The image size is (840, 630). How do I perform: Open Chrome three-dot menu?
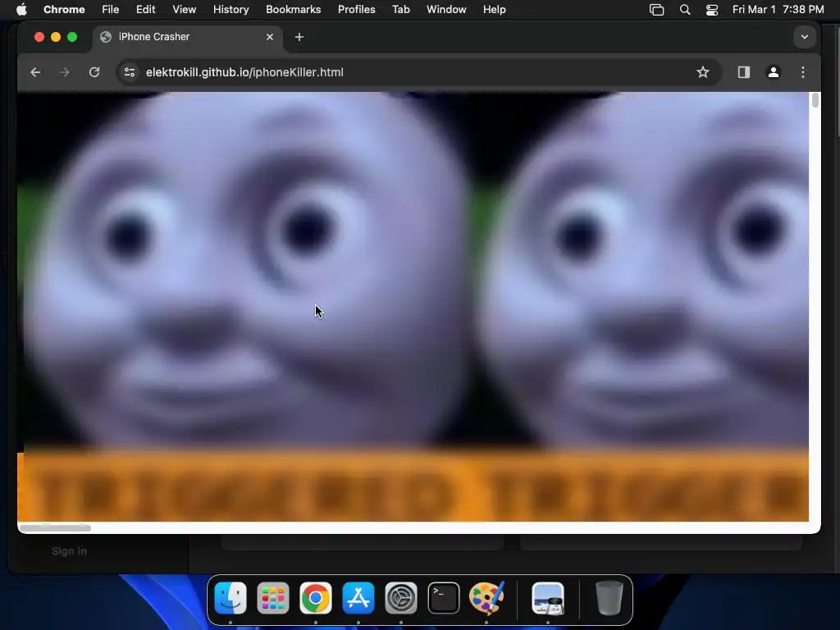click(802, 72)
